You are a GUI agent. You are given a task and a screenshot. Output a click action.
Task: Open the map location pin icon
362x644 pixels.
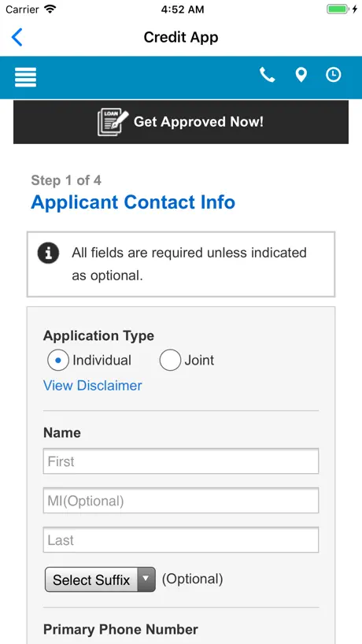tap(301, 75)
